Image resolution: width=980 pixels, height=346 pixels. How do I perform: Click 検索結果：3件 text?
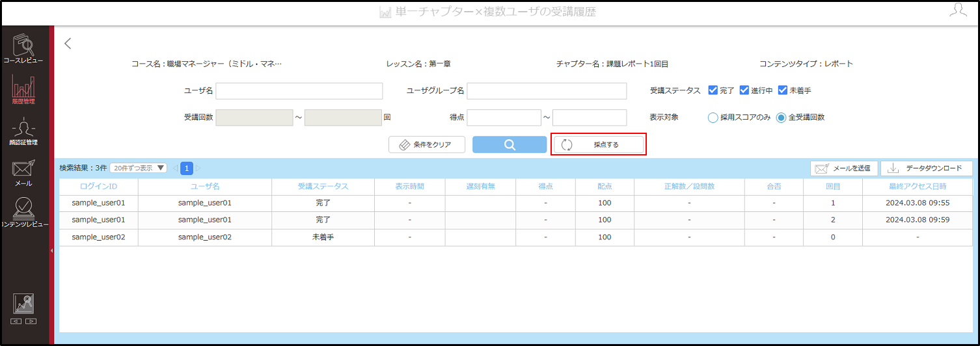[x=83, y=168]
